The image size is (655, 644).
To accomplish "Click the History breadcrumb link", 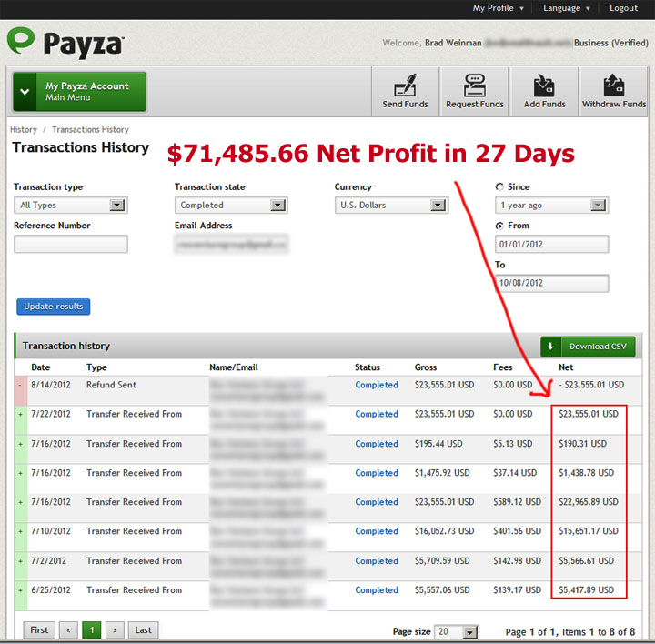I will tap(24, 129).
